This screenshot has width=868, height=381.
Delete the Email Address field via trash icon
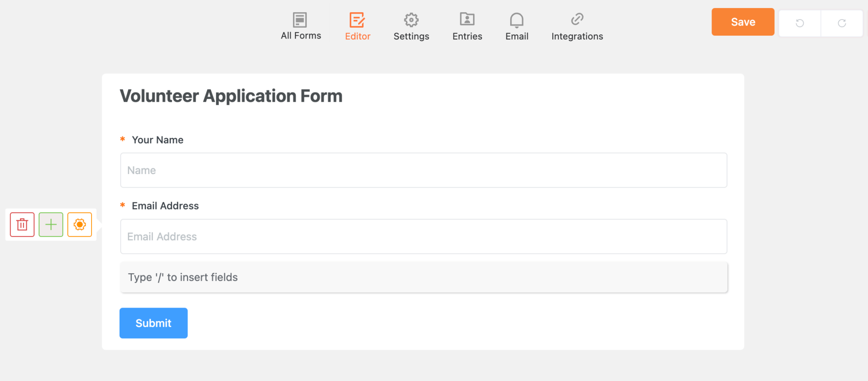tap(22, 224)
